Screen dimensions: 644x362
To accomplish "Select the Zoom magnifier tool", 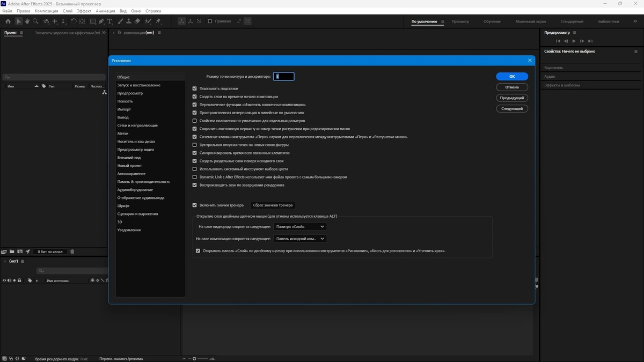I will 35,21.
